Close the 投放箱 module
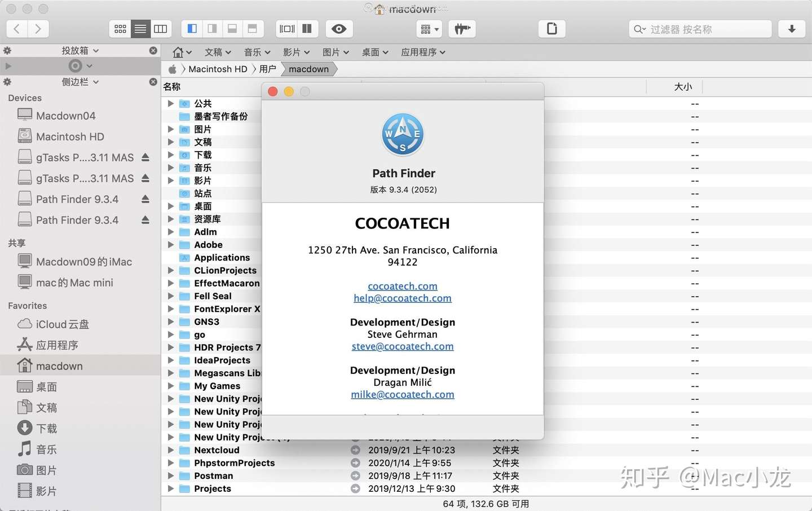Image resolution: width=812 pixels, height=511 pixels. [x=153, y=51]
